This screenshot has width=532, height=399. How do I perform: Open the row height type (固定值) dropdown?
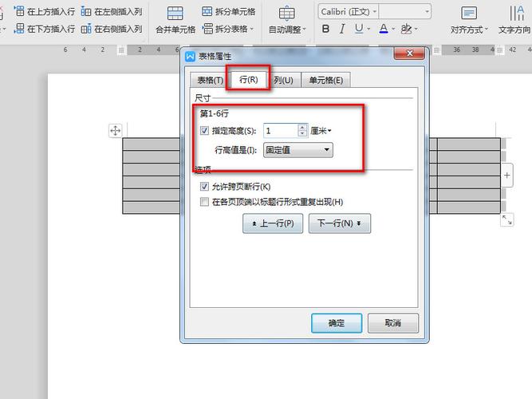(x=298, y=150)
